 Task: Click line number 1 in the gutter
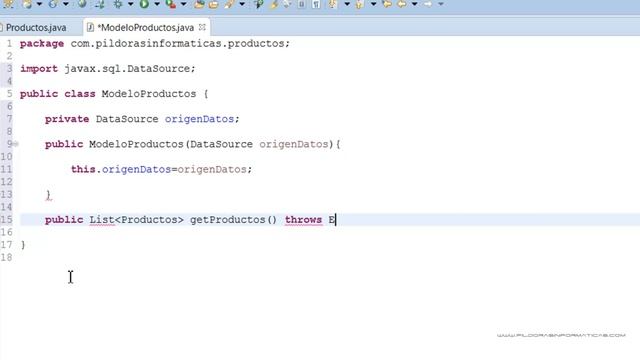9,43
